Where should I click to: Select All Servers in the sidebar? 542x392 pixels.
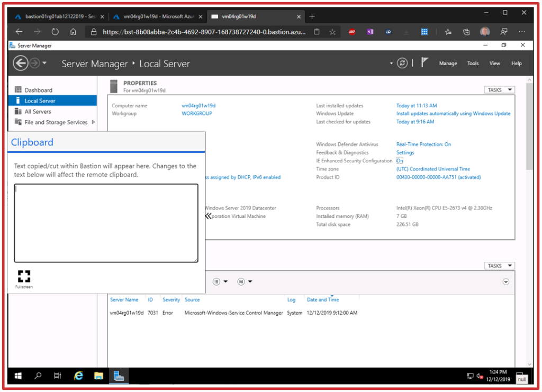click(x=52, y=112)
